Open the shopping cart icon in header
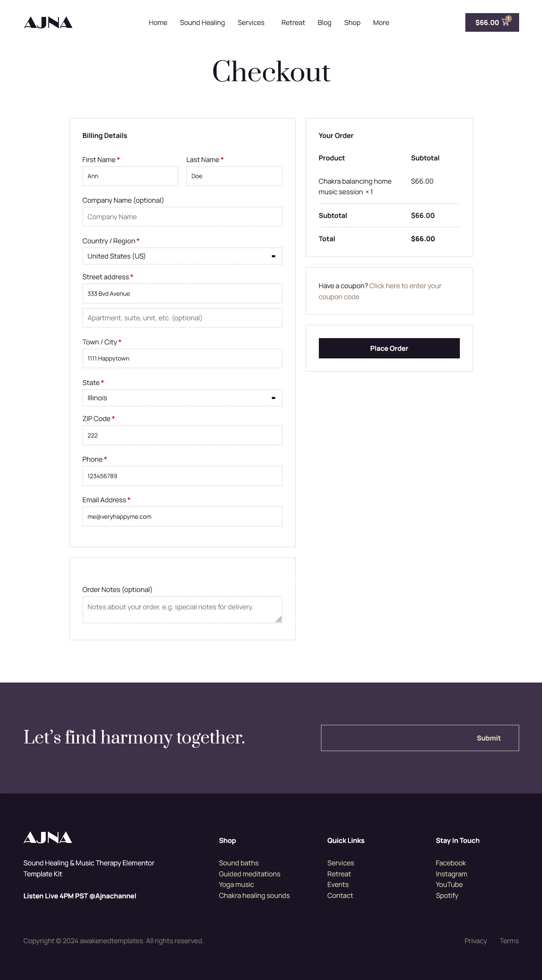The image size is (542, 980). click(506, 22)
